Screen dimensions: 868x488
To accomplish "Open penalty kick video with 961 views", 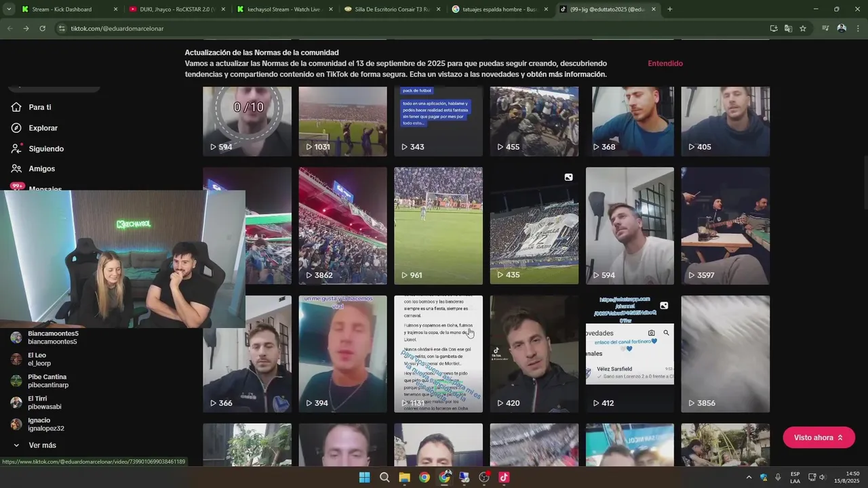I will pyautogui.click(x=438, y=226).
